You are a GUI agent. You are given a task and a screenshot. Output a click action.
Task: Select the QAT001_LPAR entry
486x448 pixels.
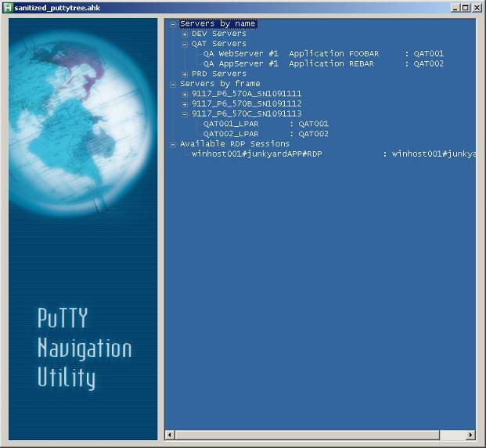265,124
